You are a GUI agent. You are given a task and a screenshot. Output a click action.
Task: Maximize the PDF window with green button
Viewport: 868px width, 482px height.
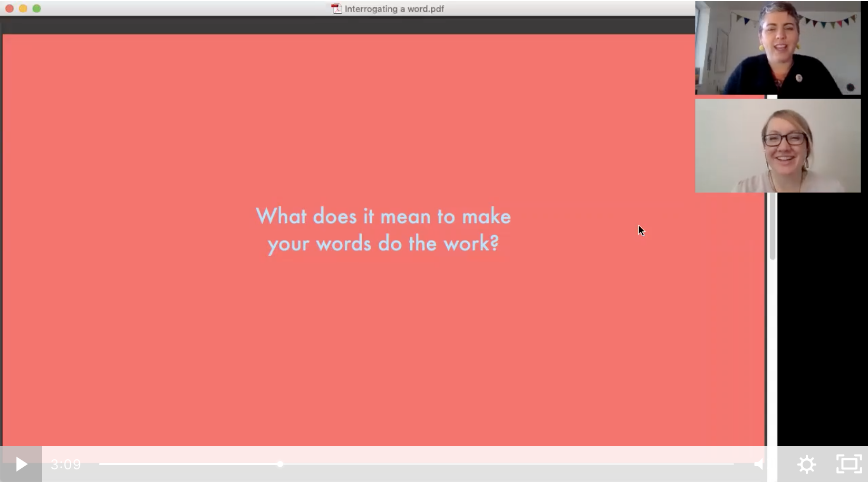pyautogui.click(x=36, y=8)
